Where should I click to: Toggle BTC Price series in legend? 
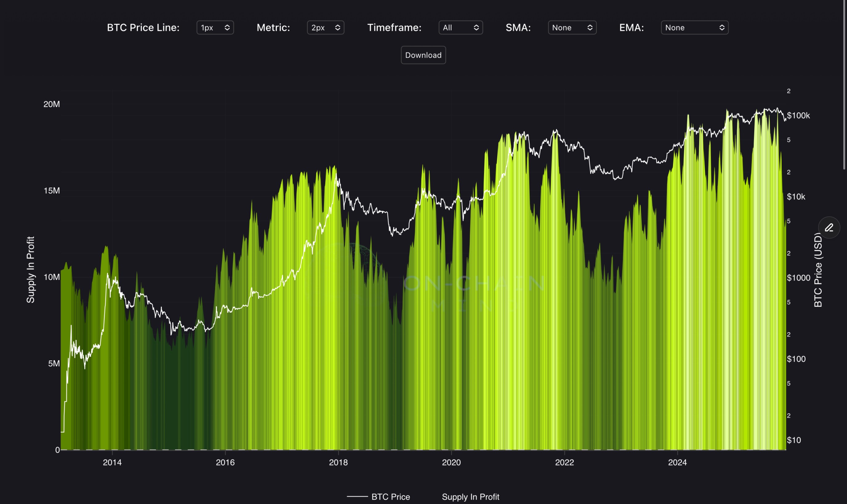(x=391, y=497)
